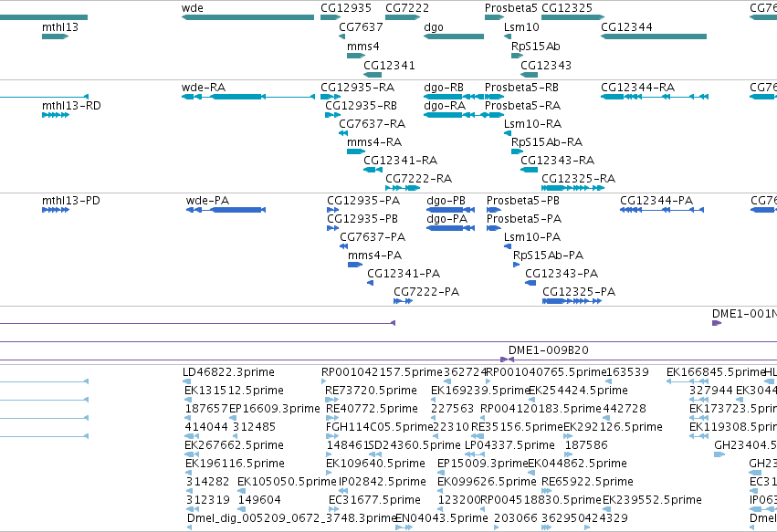Select the CG7222-PA protein label
This screenshot has height=532, width=777.
pos(426,292)
